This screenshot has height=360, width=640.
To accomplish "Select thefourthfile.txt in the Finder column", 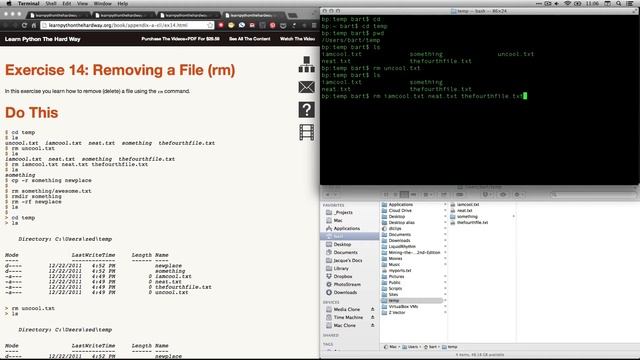I will tap(472, 222).
